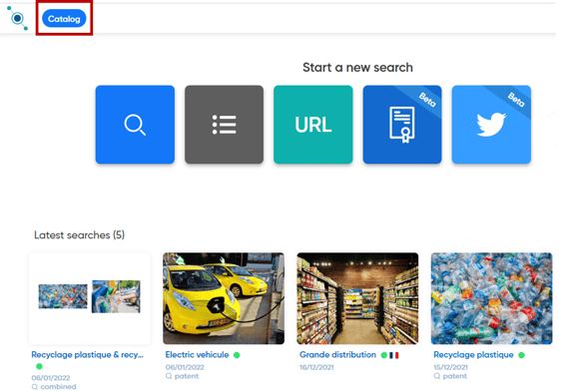Open the Catalog tab

pos(64,18)
